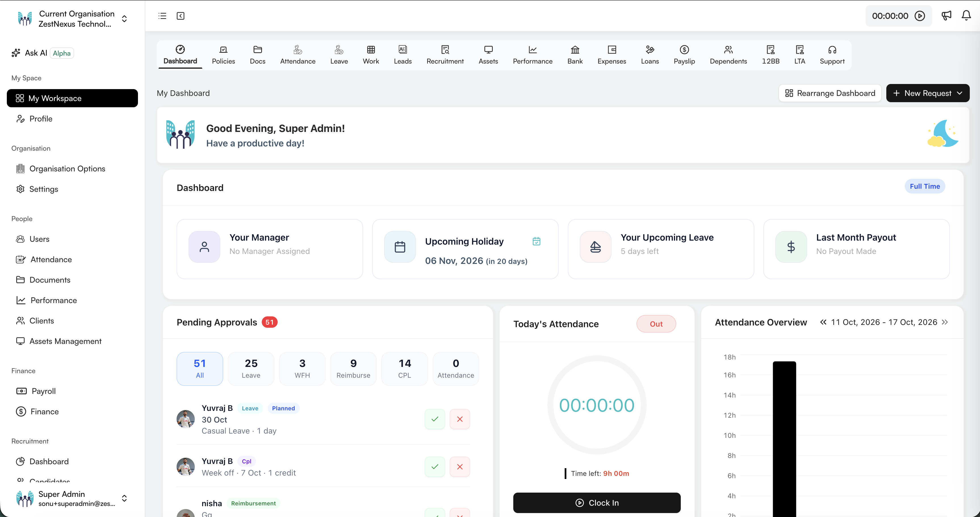Switch to the Payslip tab

point(684,55)
